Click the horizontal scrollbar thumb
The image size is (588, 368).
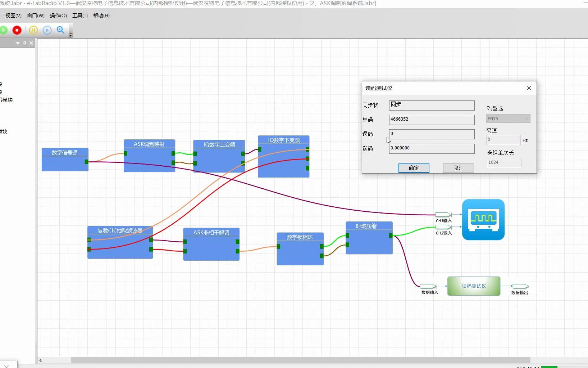point(300,360)
